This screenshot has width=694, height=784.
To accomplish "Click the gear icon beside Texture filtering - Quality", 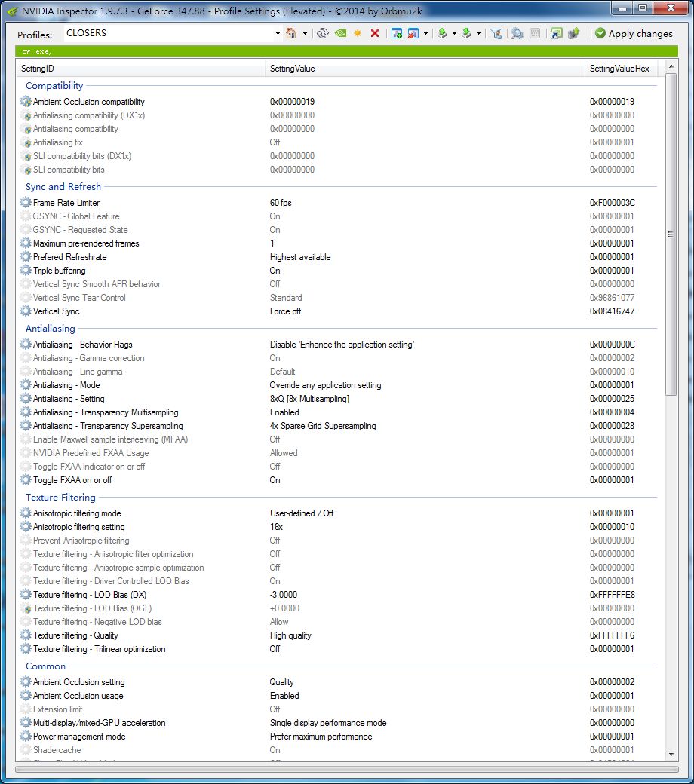I will [x=26, y=635].
